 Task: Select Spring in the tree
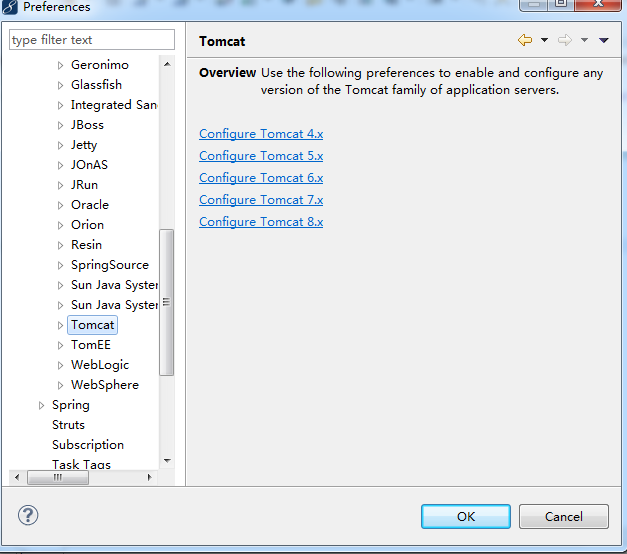click(x=71, y=405)
